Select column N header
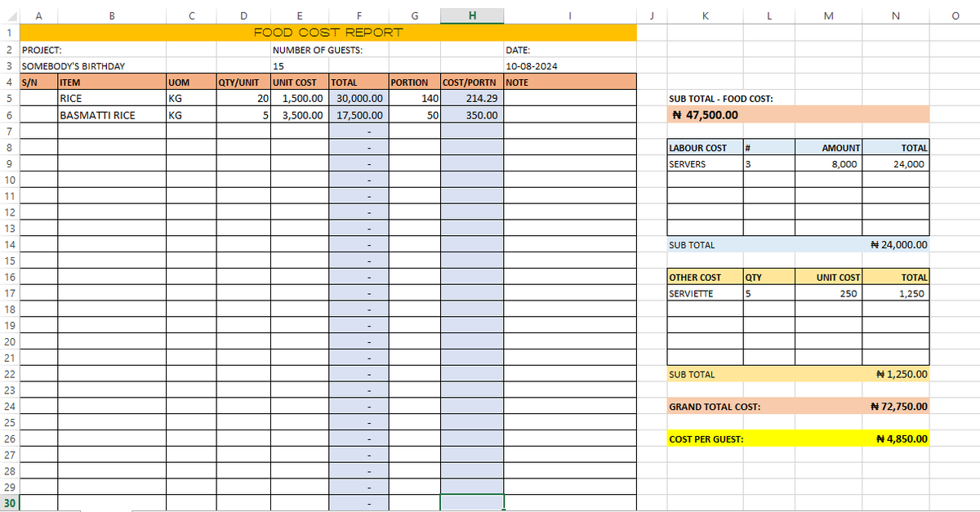980x512 pixels. pyautogui.click(x=896, y=16)
